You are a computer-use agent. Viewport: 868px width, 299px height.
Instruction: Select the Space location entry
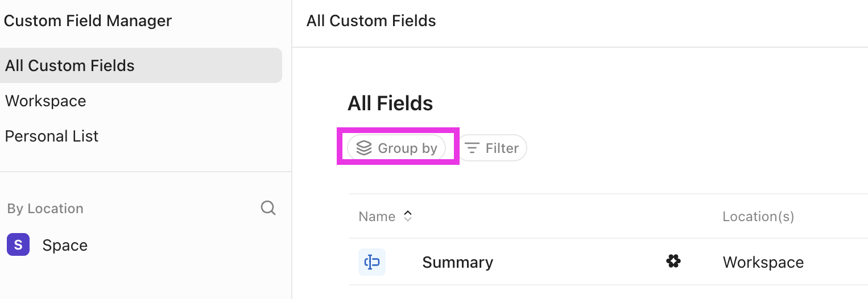[x=65, y=246]
